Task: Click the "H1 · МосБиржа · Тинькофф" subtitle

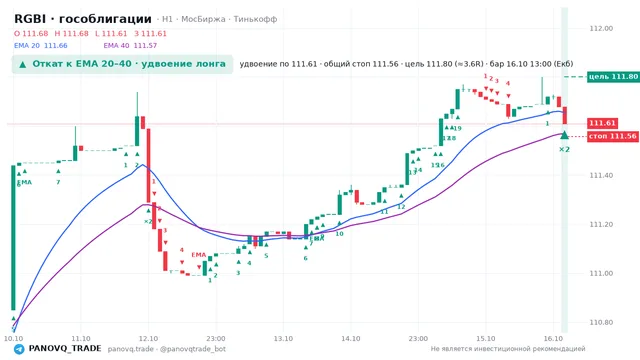Action: coord(220,19)
